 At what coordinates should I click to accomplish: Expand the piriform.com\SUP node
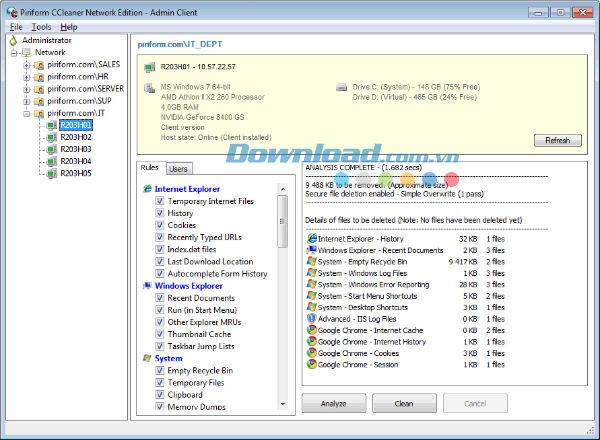point(26,102)
